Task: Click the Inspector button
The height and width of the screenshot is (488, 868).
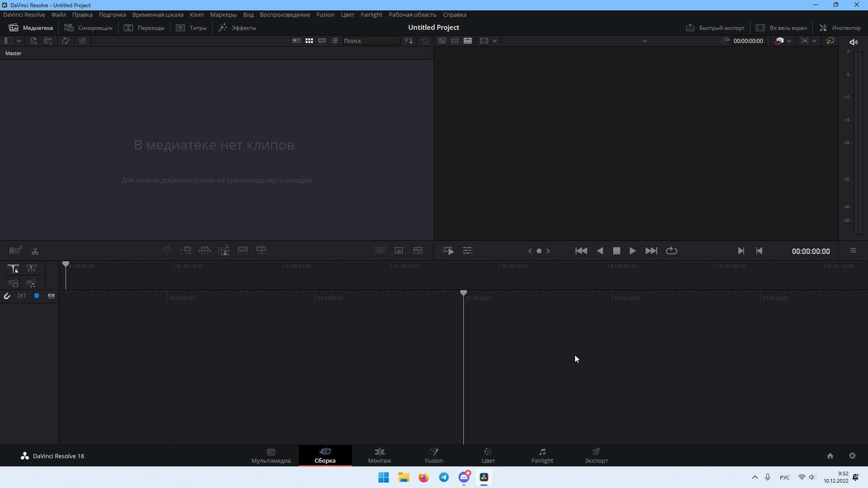Action: pos(840,28)
